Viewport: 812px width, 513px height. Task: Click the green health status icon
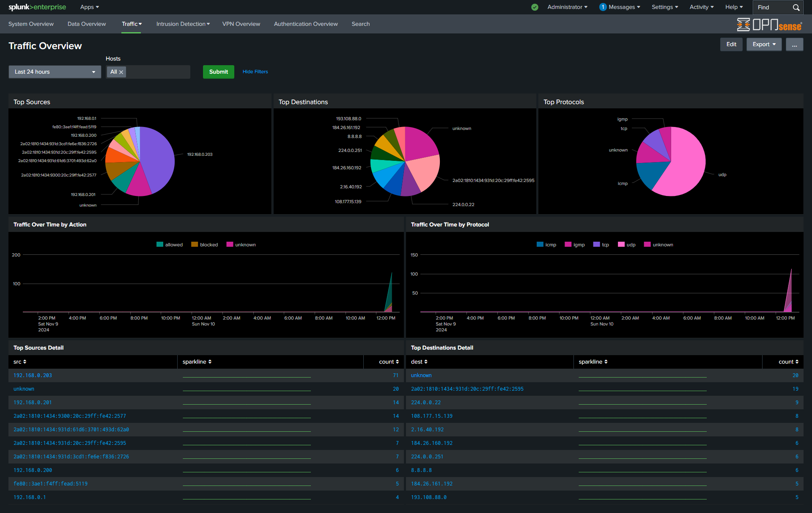pyautogui.click(x=534, y=7)
